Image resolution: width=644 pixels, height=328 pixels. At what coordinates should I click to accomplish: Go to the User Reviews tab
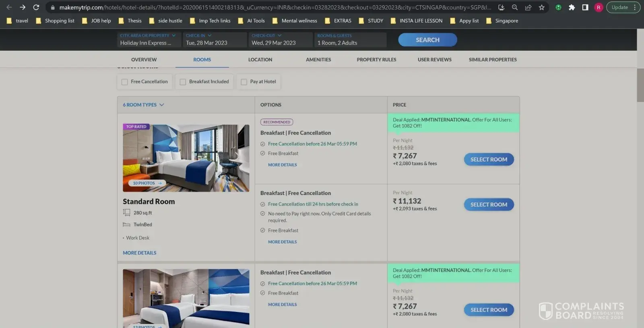434,60
